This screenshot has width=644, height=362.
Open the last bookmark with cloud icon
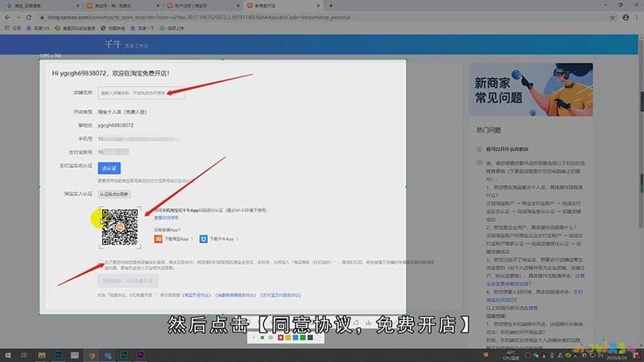pos(171,28)
